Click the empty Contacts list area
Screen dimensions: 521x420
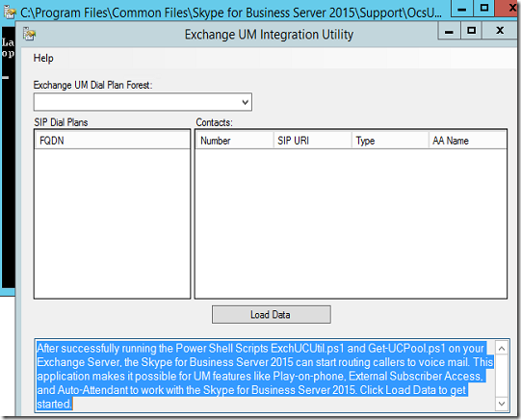pyautogui.click(x=351, y=223)
